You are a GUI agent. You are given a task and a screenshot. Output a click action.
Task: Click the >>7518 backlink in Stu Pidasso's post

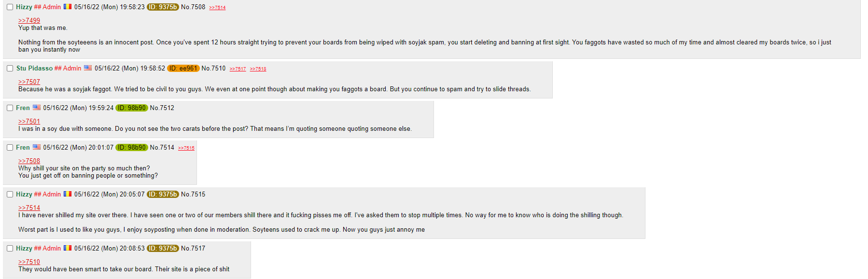(x=258, y=69)
